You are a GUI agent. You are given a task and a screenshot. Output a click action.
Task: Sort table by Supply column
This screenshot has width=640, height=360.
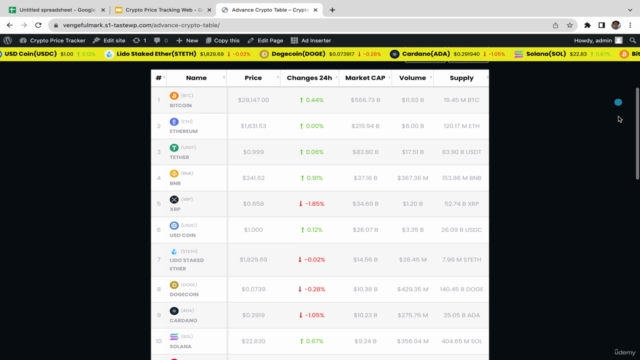coord(462,78)
